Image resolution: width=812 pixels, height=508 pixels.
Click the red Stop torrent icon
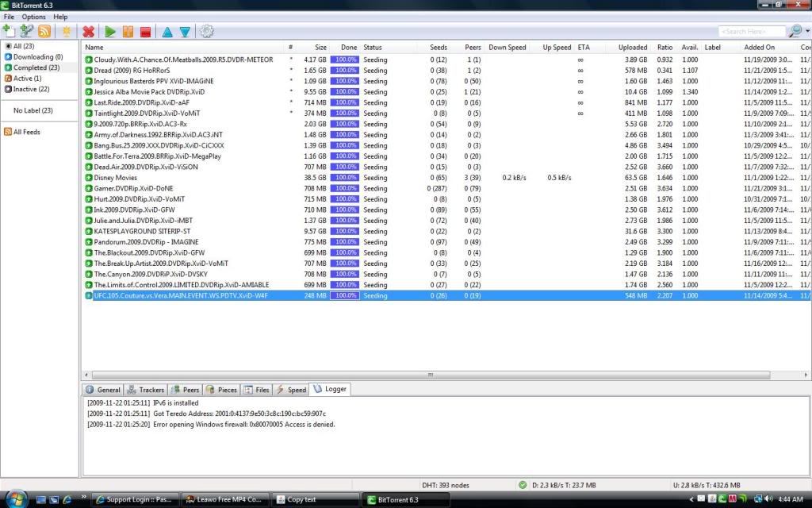click(146, 32)
